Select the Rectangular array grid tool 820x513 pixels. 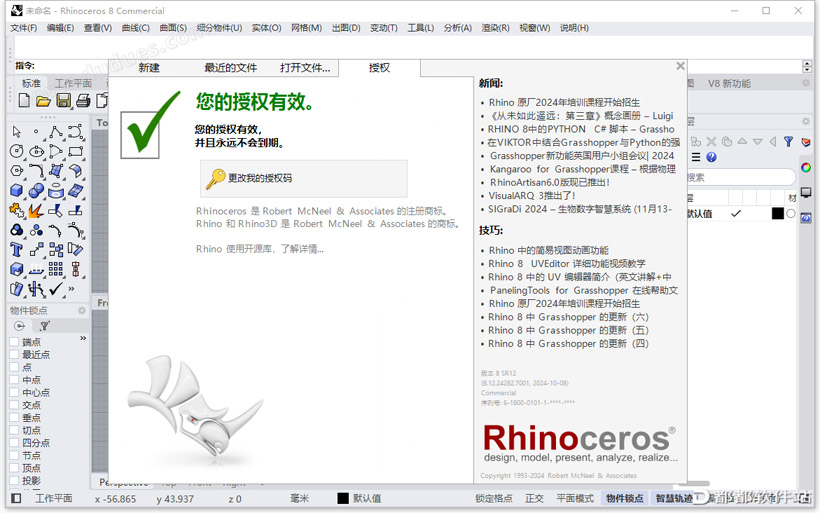click(56, 269)
